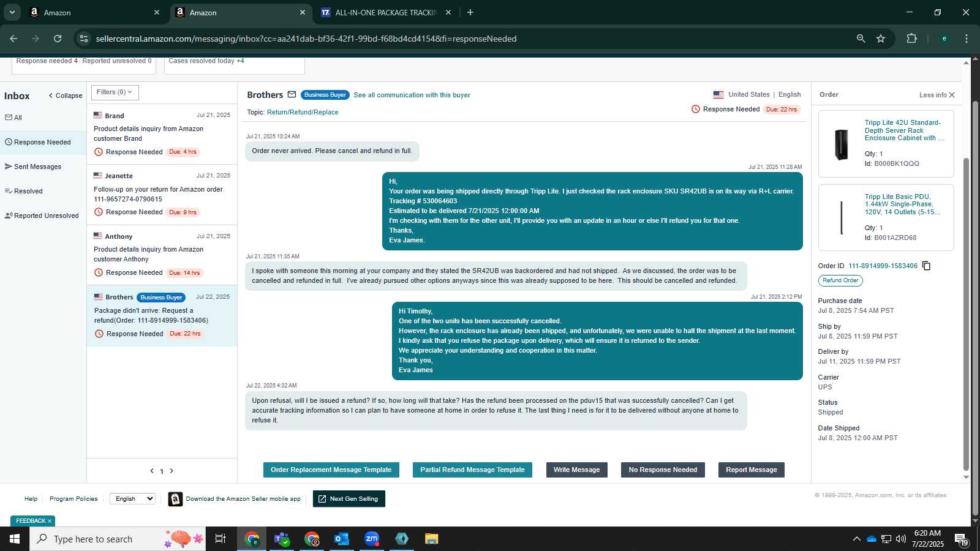Close the Order info panel
Image resolution: width=980 pixels, height=551 pixels.
(x=952, y=95)
